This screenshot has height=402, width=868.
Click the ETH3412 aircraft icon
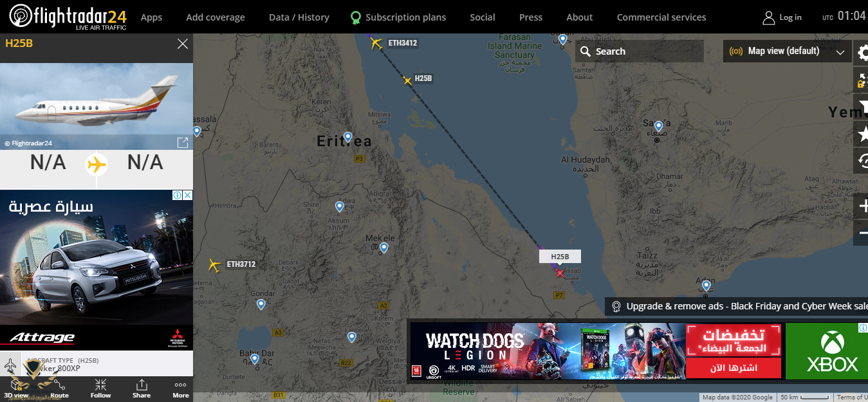376,43
